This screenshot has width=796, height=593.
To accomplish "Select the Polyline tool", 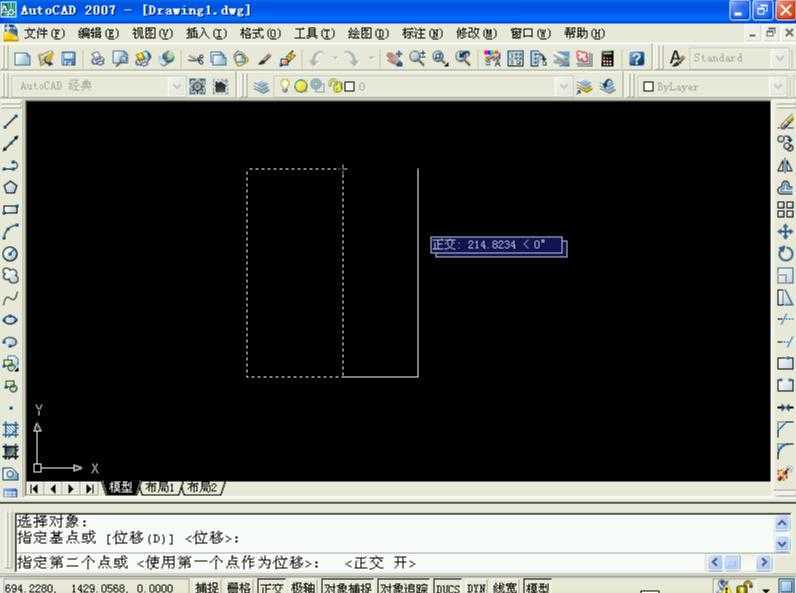I will pyautogui.click(x=11, y=166).
